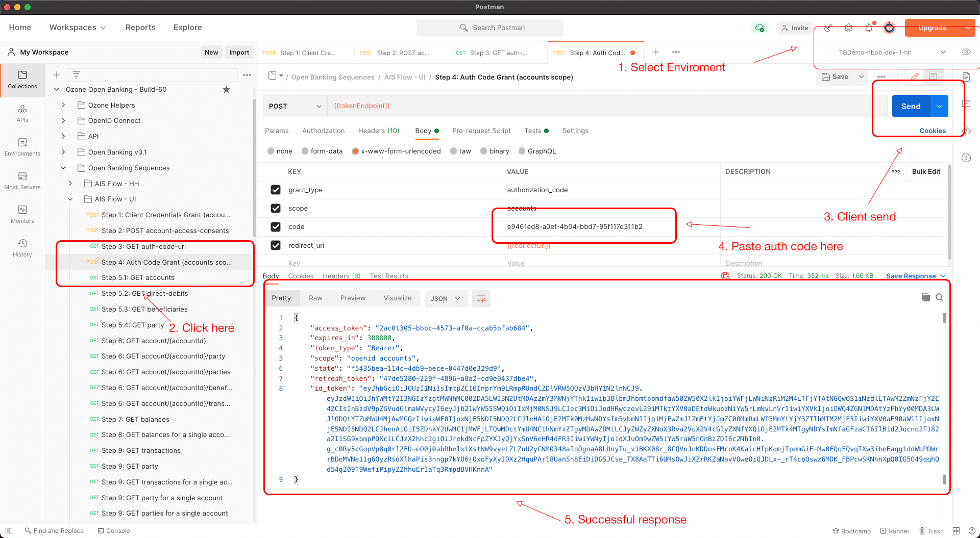Click the environment quick look eye icon

point(966,52)
